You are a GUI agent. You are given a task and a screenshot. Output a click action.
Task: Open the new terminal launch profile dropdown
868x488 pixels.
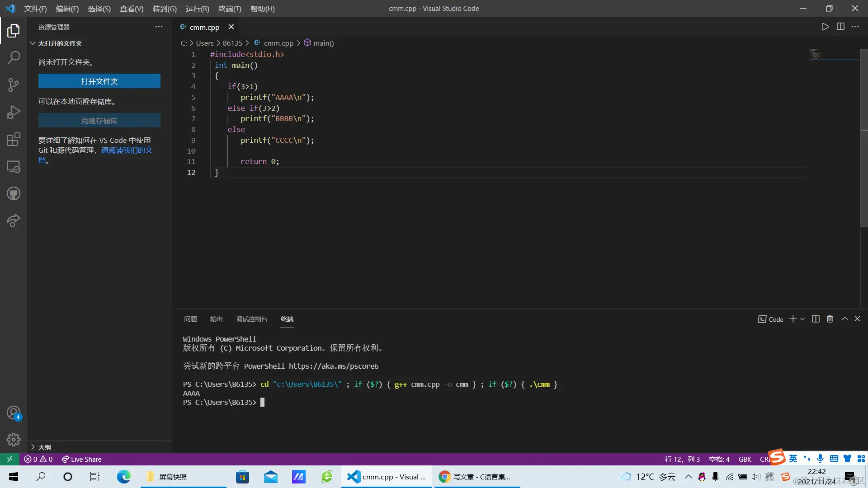tap(803, 319)
